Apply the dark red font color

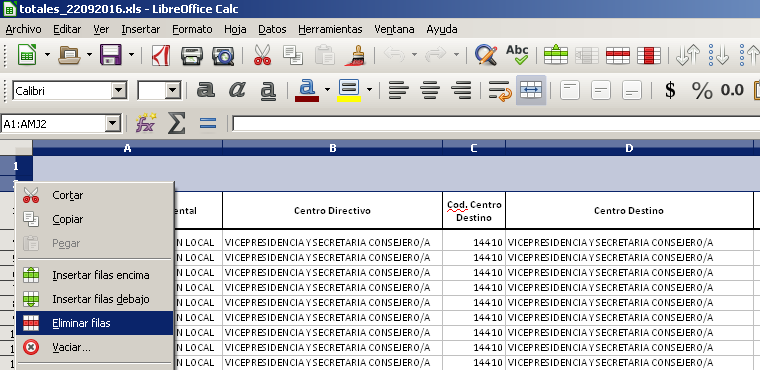[x=307, y=90]
